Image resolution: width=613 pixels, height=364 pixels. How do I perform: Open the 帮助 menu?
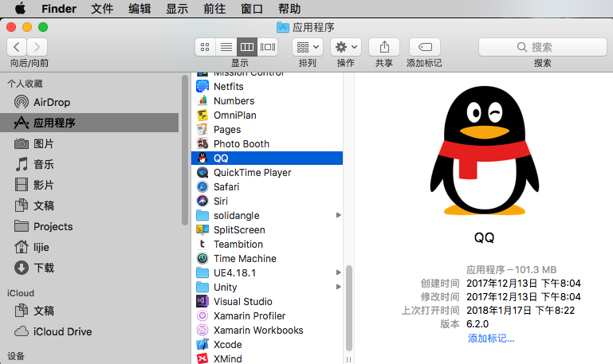289,9
